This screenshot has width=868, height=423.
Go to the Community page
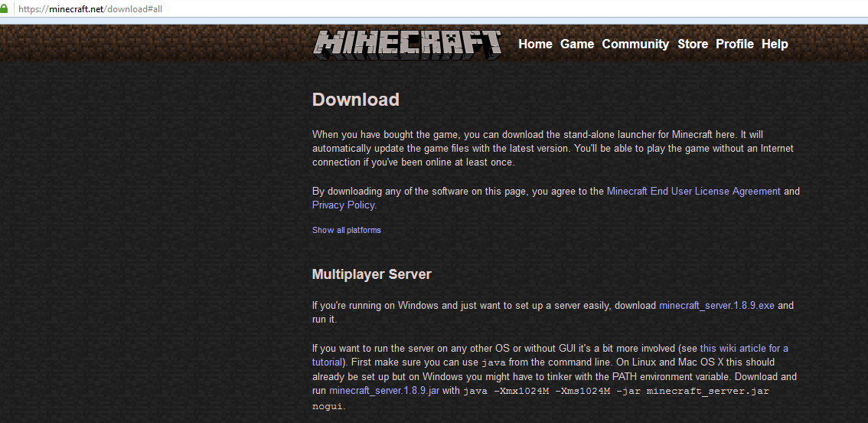coord(635,44)
